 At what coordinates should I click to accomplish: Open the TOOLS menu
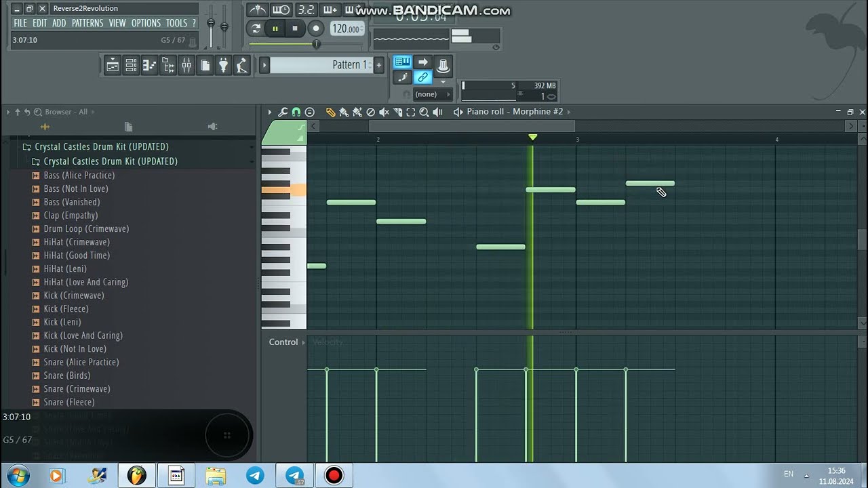[x=176, y=23]
